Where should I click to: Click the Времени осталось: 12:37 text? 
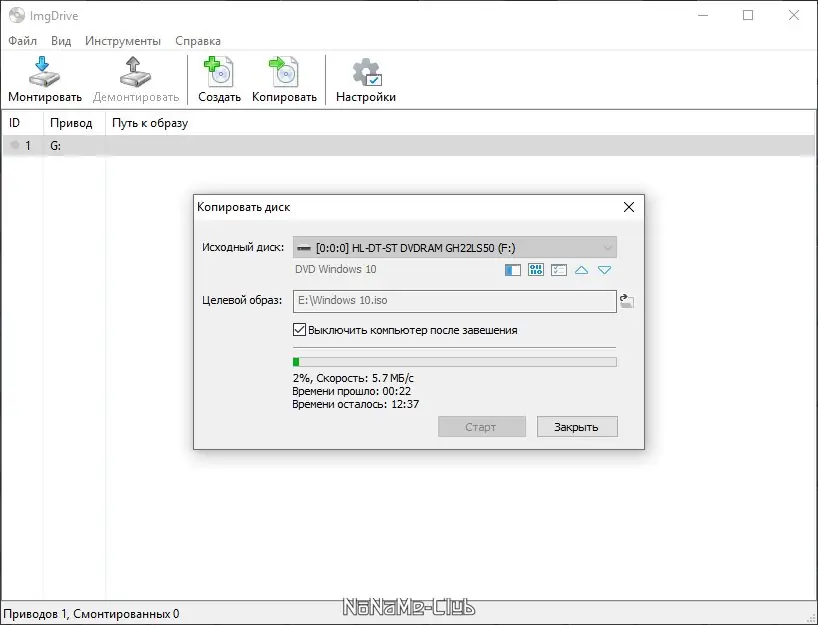[355, 404]
